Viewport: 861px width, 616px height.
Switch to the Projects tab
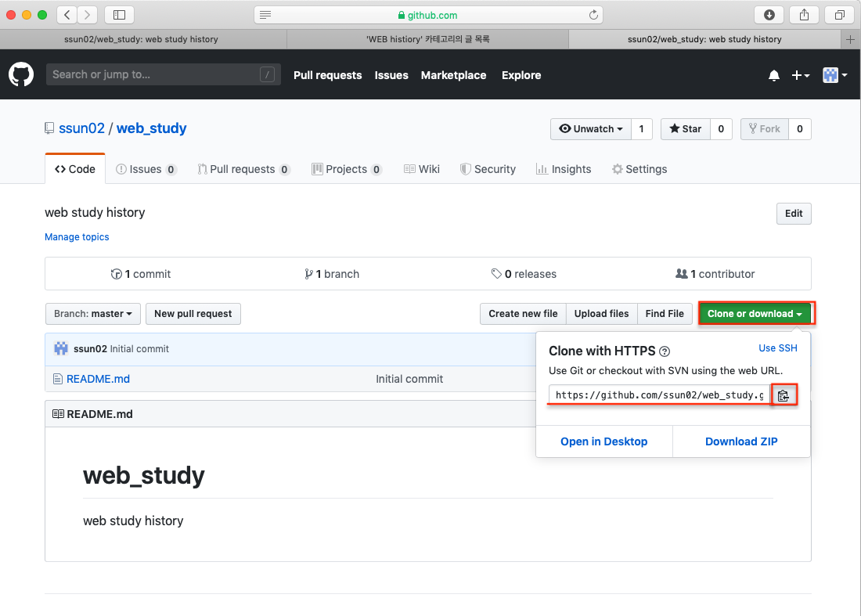(347, 169)
